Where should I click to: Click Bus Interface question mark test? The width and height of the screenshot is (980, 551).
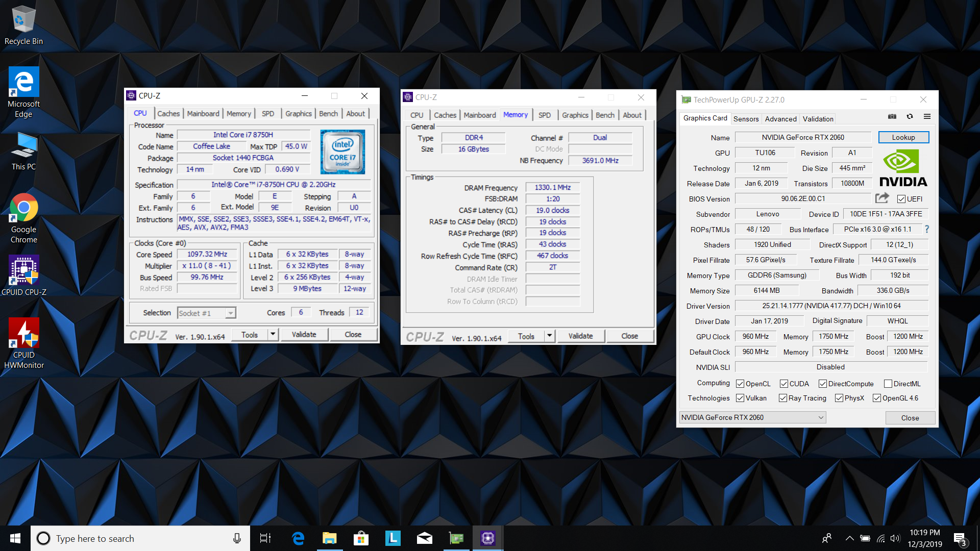coord(927,229)
